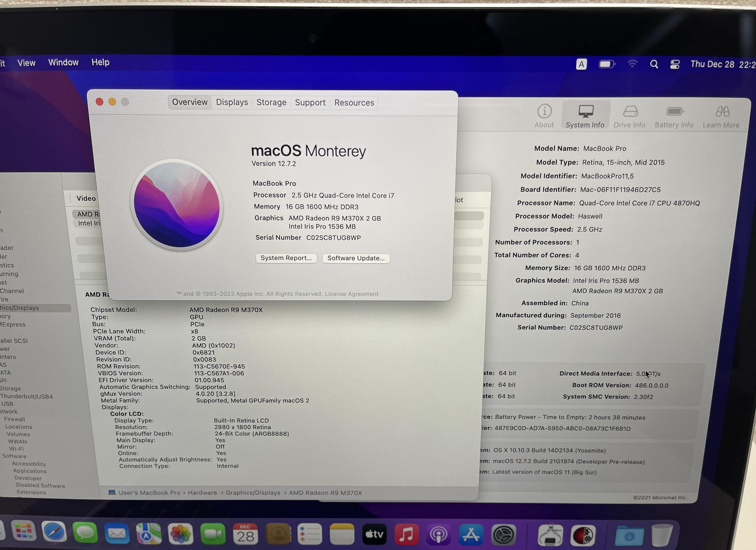The width and height of the screenshot is (756, 550).
Task: Switch to Battery Info panel
Action: pyautogui.click(x=674, y=117)
